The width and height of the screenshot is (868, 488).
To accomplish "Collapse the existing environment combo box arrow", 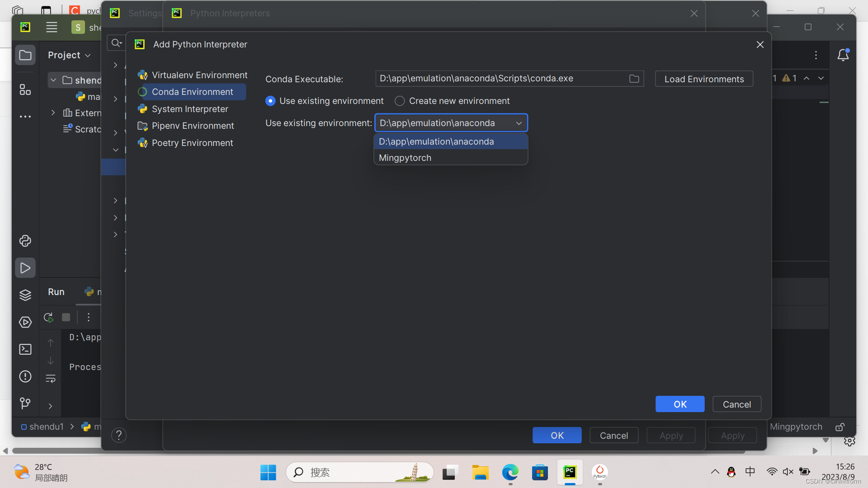I will (519, 123).
